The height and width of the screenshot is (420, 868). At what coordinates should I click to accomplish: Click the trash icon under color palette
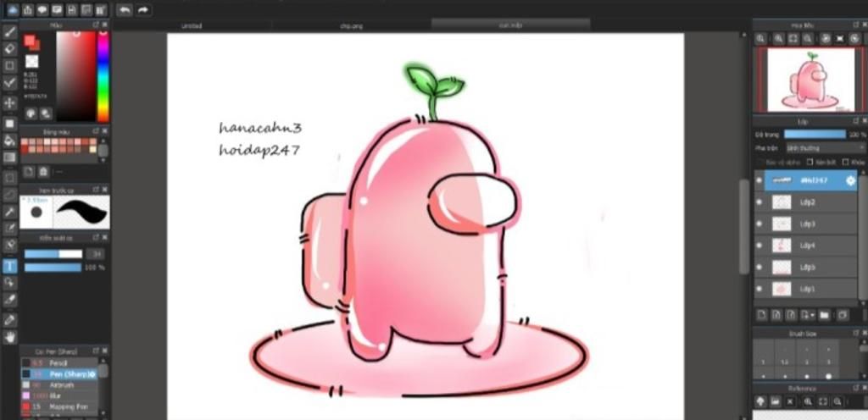pos(43,171)
